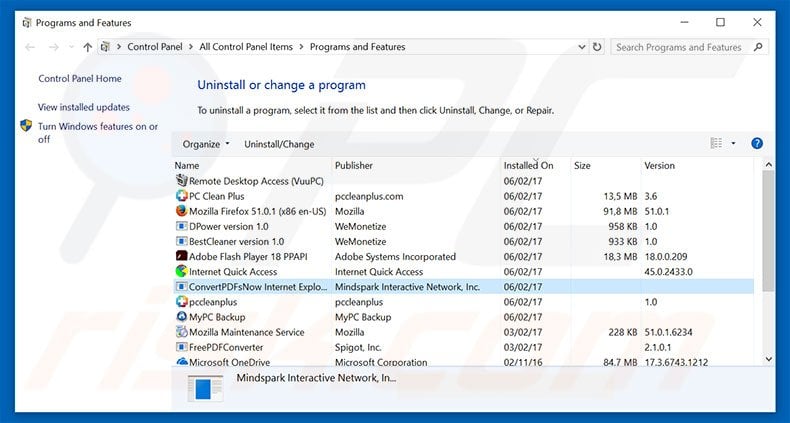Open View installed updates link

pyautogui.click(x=84, y=107)
